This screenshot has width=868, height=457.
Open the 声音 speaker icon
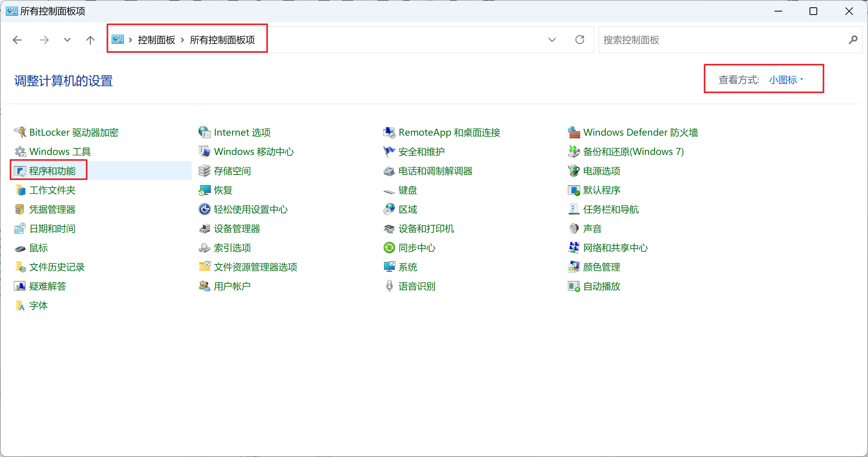pyautogui.click(x=574, y=228)
